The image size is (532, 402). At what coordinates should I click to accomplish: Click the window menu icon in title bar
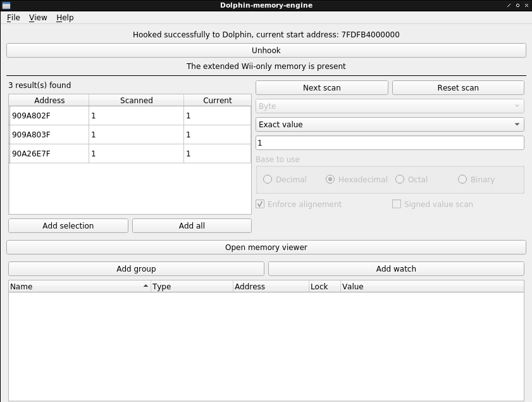(6, 6)
